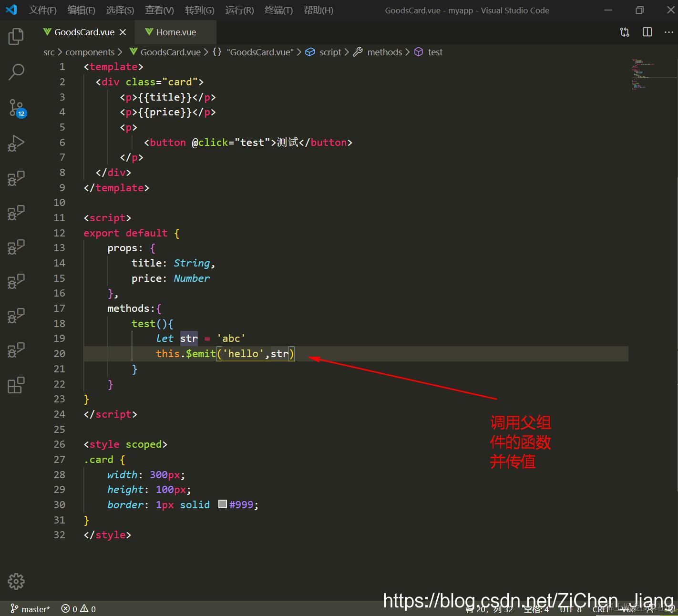Click the Number type on line 15
The image size is (678, 616).
point(192,278)
